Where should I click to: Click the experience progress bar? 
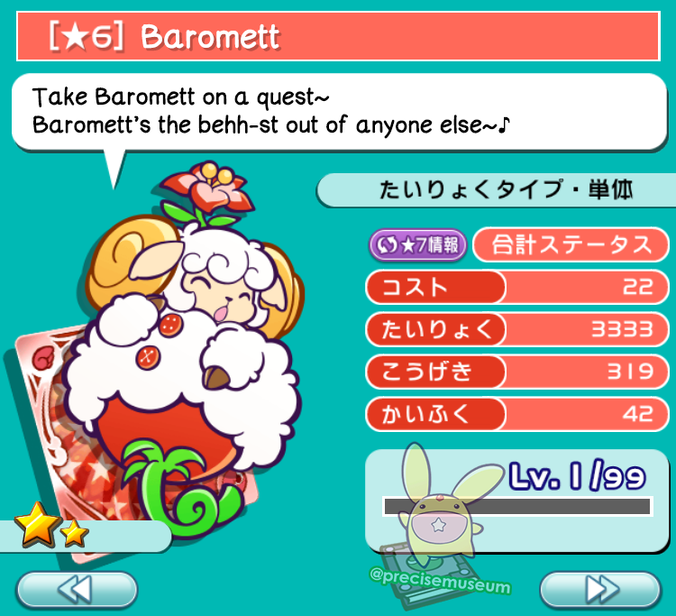517,506
